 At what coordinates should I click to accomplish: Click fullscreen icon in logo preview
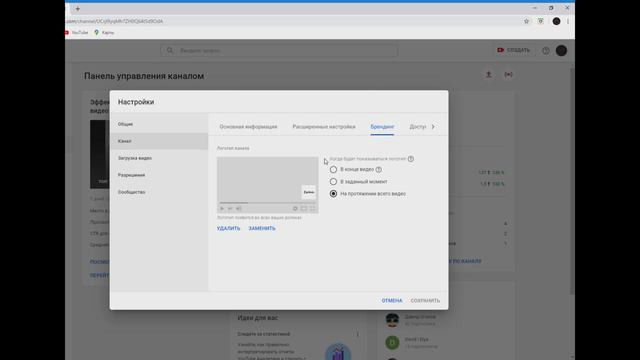pos(312,209)
